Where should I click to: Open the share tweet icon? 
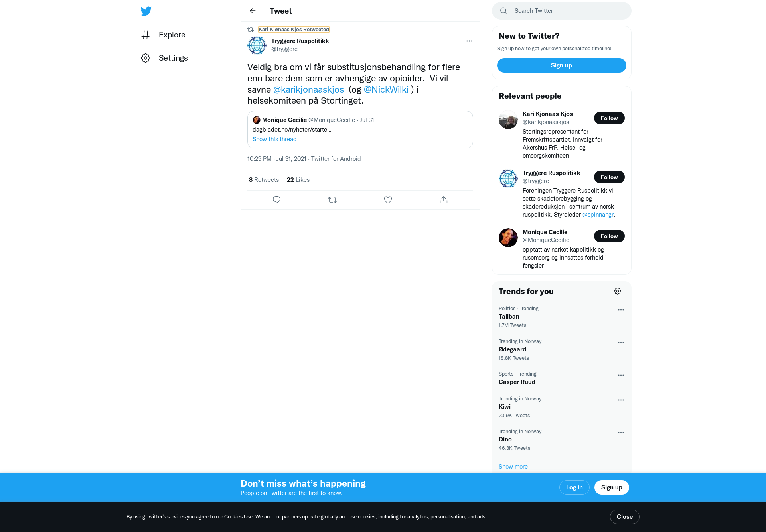click(x=444, y=200)
